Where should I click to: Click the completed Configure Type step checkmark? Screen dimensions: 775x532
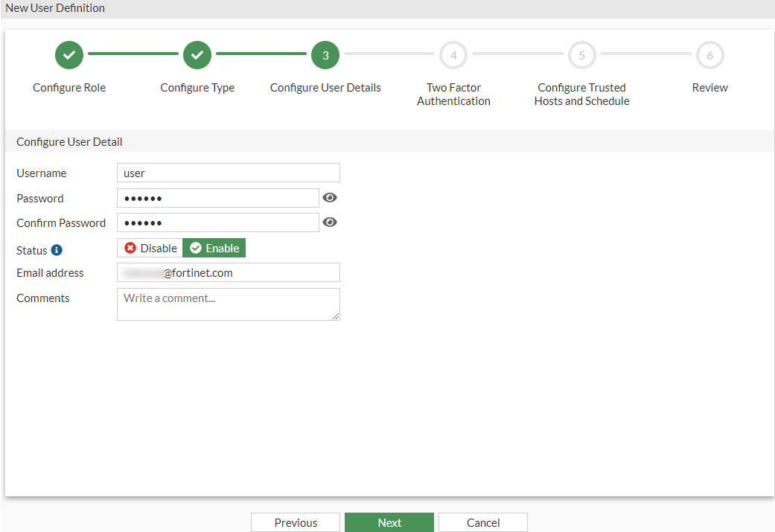197,54
